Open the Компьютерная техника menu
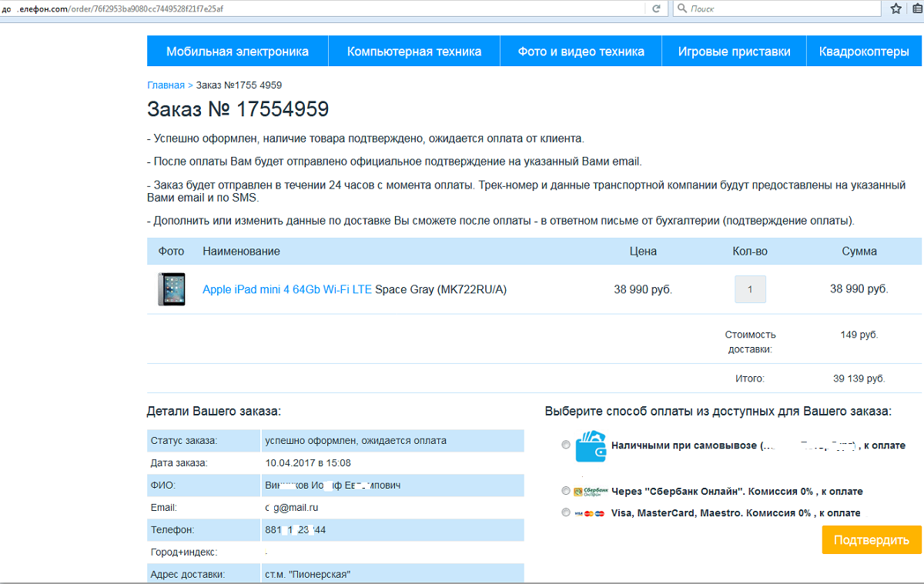 coord(414,52)
